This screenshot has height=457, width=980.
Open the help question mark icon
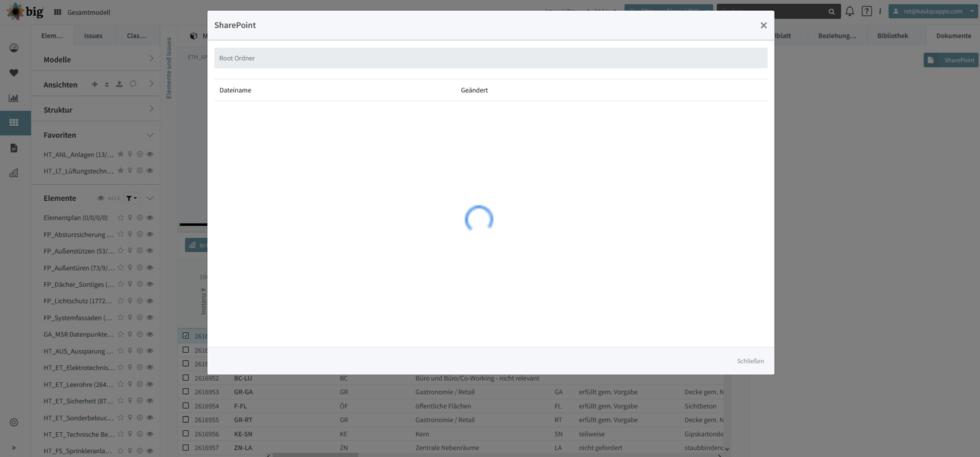point(867,11)
